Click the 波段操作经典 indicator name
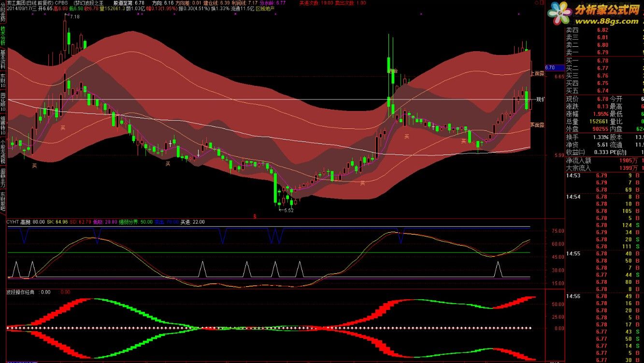Image resolution: width=644 pixels, height=363 pixels. coord(21,292)
